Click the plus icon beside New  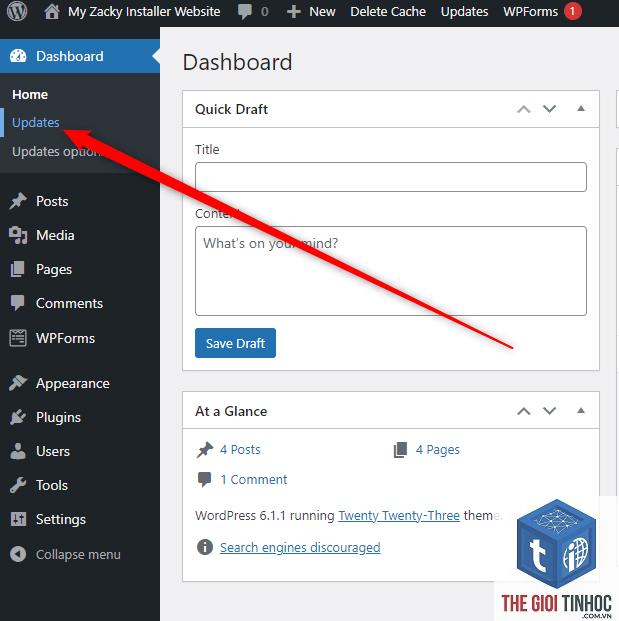pos(293,12)
